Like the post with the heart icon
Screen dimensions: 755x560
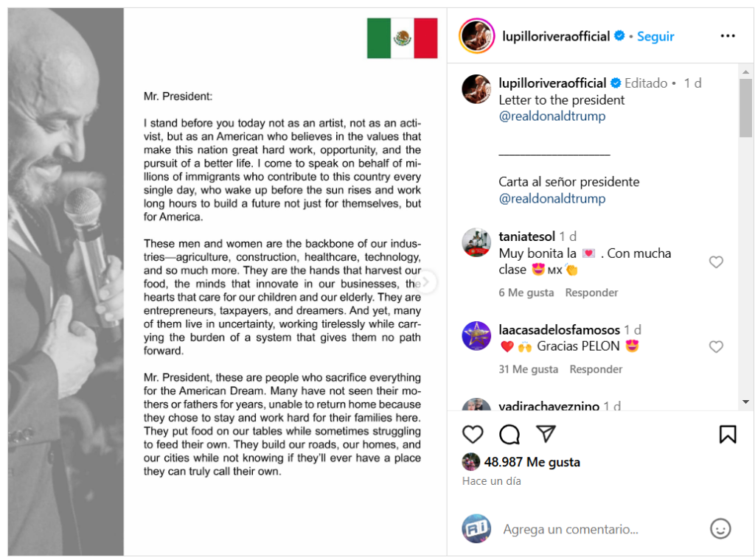coord(473,434)
